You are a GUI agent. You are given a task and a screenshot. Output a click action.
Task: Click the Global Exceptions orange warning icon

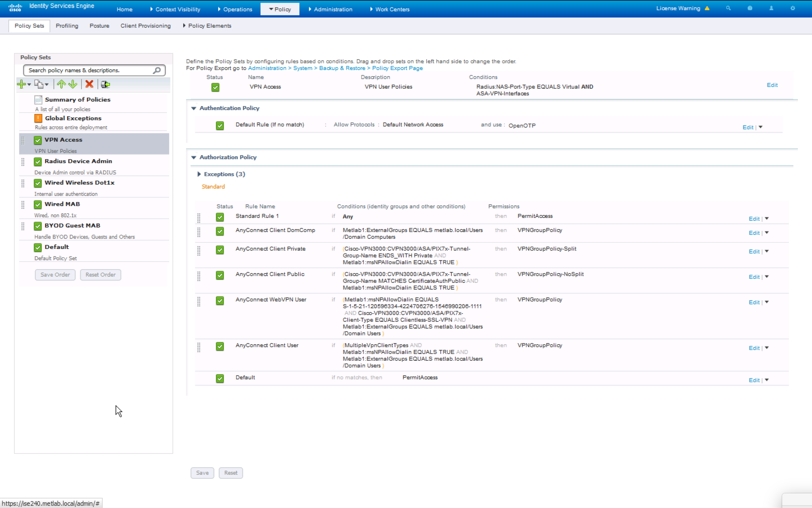click(x=38, y=118)
